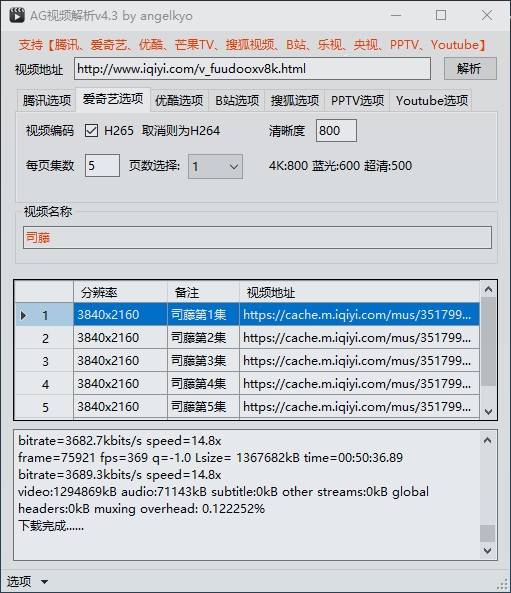Viewport: 511px width, 593px height.
Task: Toggle the H265 video encoding checkbox
Action: pos(91,131)
